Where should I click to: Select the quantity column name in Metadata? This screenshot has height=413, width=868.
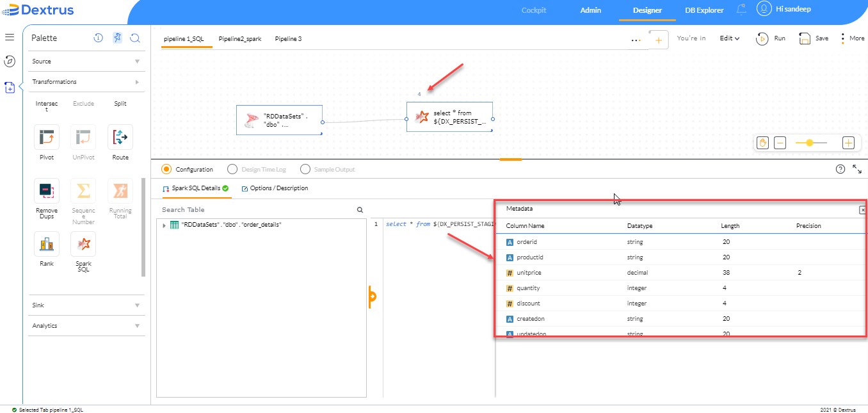528,288
